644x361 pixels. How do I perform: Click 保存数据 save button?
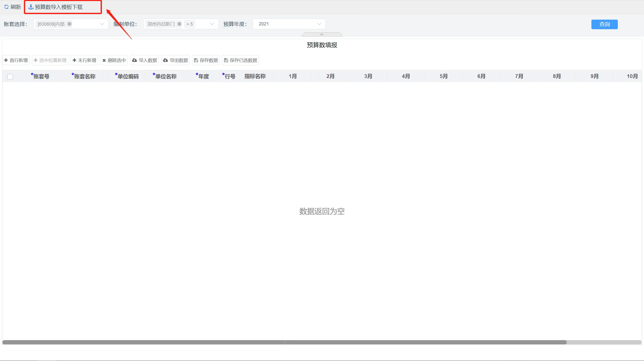click(206, 60)
